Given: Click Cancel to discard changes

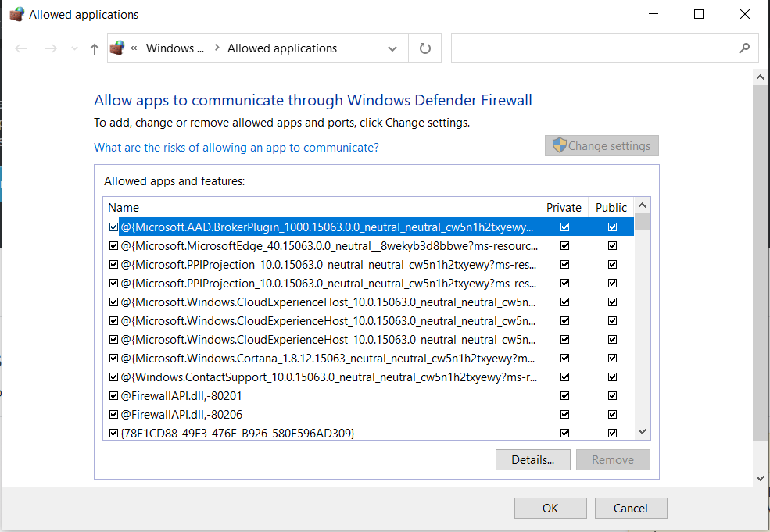Looking at the screenshot, I should coord(631,508).
